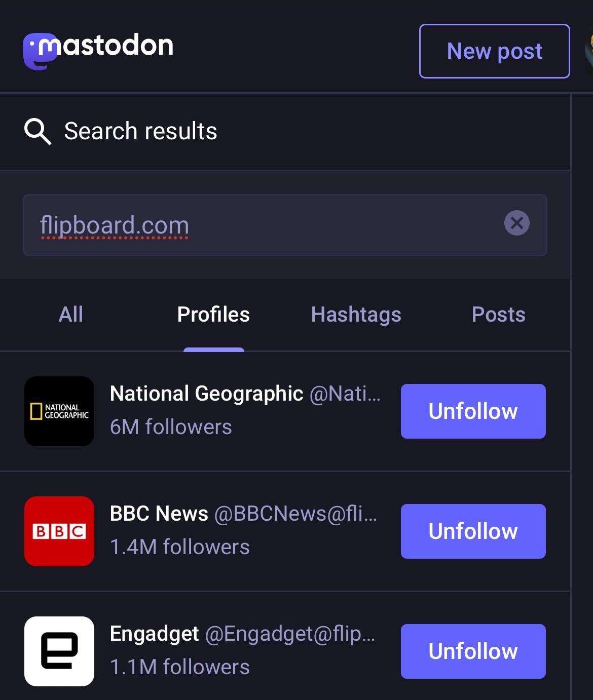The image size is (593, 700).
Task: Unfollow BBC News
Action: [473, 531]
